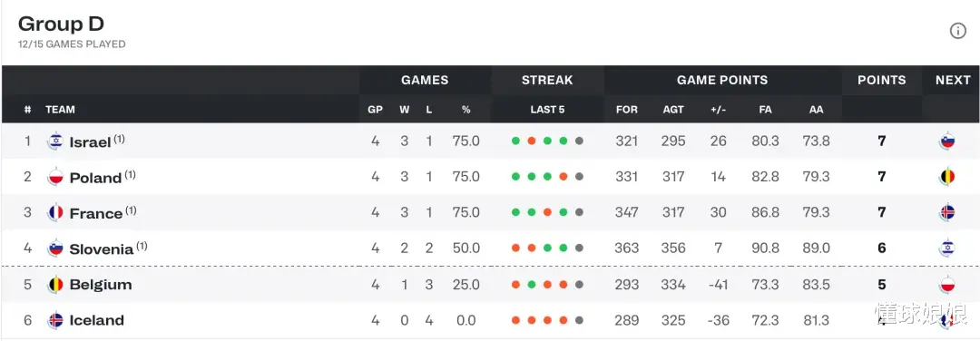Click Poland's flag icon in team column

[55, 178]
